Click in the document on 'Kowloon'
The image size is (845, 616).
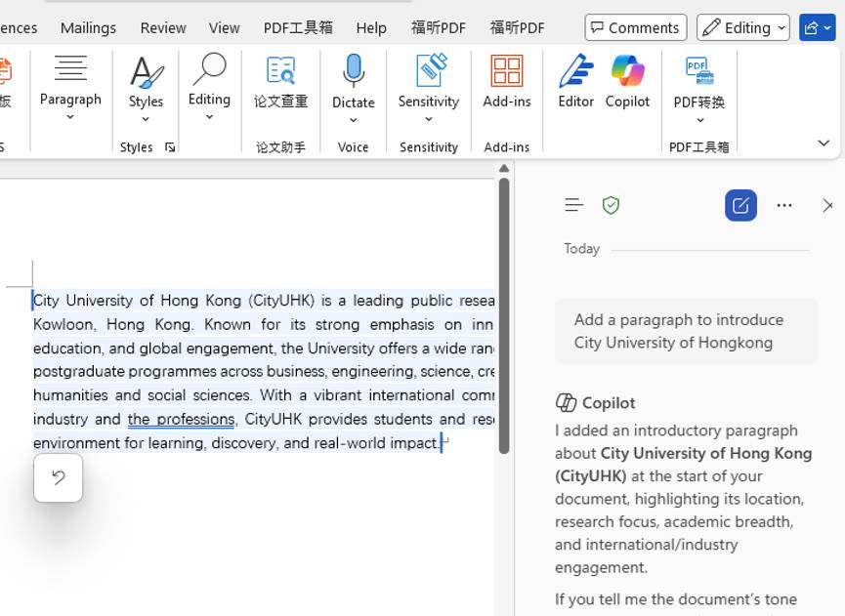[x=64, y=325]
